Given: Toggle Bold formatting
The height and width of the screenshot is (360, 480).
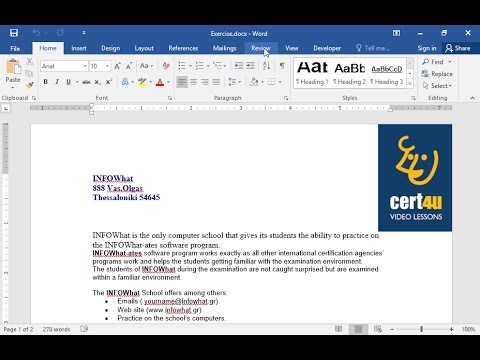Looking at the screenshot, I should point(46,82).
